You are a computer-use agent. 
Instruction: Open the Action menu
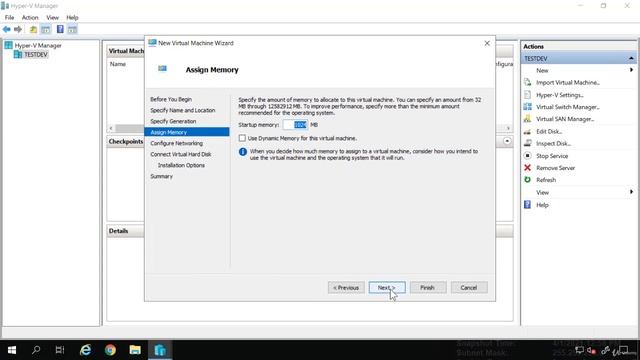[x=30, y=18]
